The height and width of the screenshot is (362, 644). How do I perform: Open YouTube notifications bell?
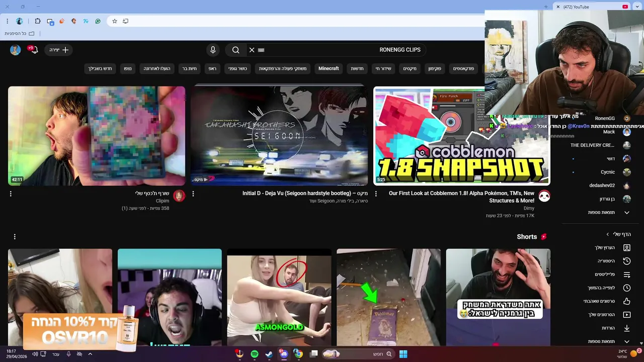(x=34, y=50)
